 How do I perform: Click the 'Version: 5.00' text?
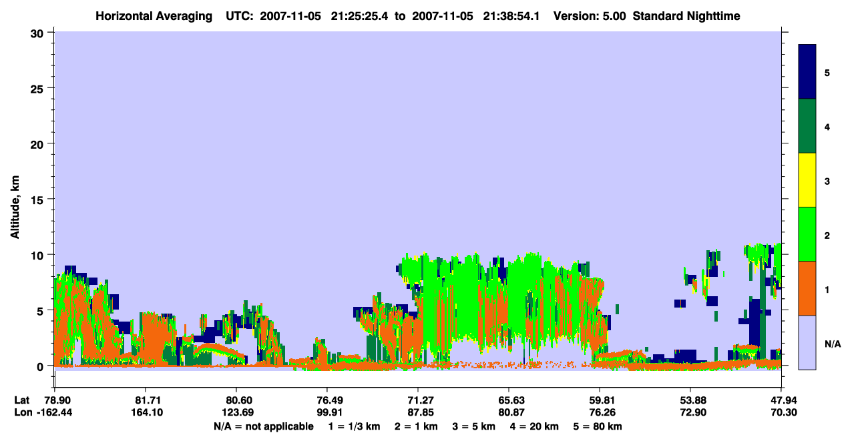coord(590,15)
